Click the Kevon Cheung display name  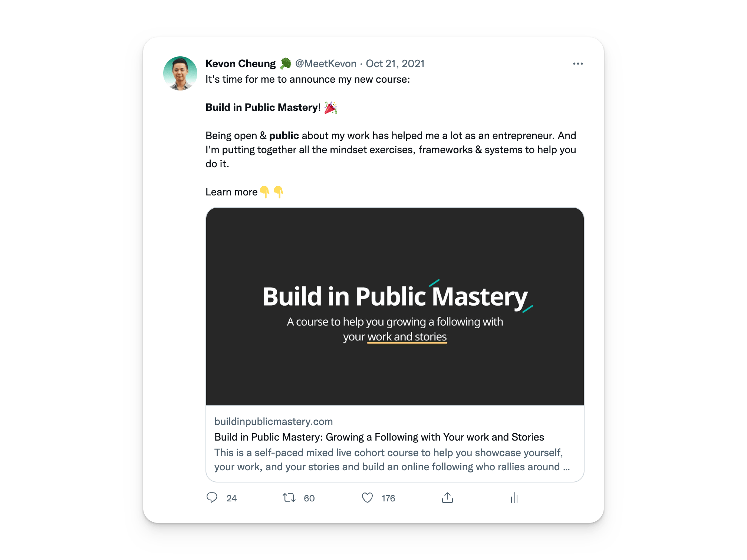coord(240,64)
